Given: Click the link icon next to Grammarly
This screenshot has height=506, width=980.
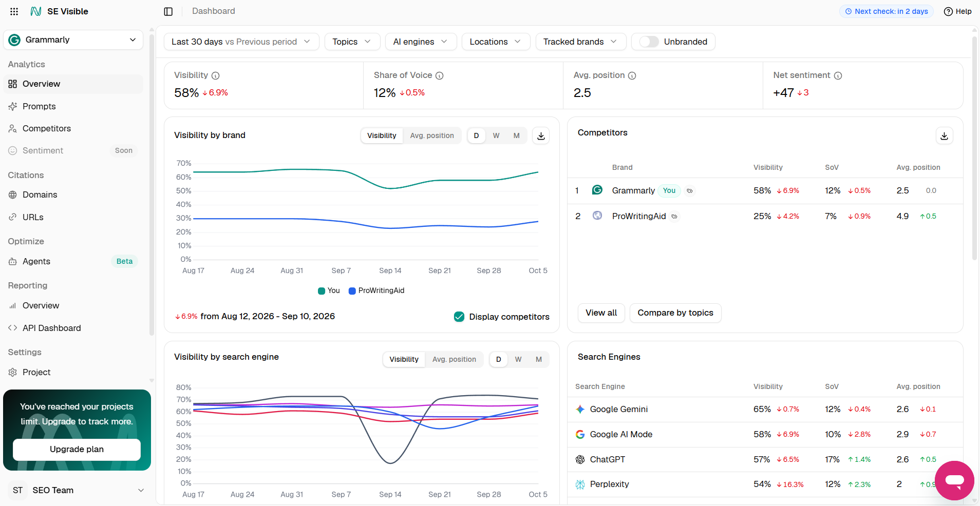Looking at the screenshot, I should click(x=690, y=191).
